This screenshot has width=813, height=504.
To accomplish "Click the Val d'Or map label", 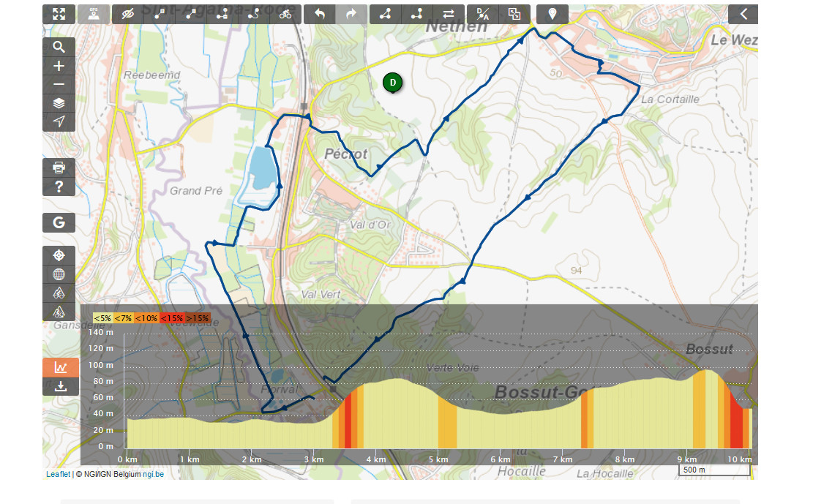I will click(x=370, y=225).
